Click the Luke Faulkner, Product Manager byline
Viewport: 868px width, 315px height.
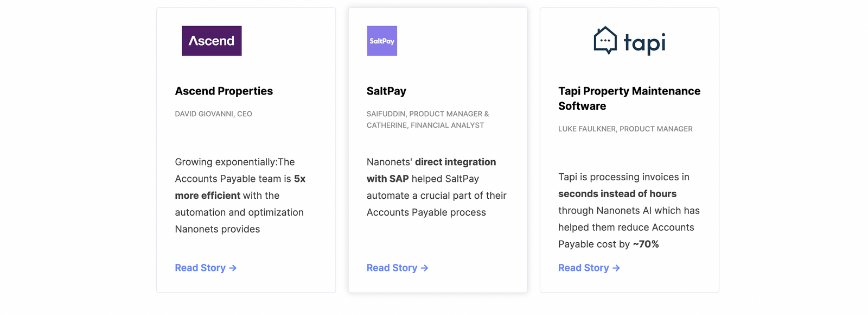(625, 129)
